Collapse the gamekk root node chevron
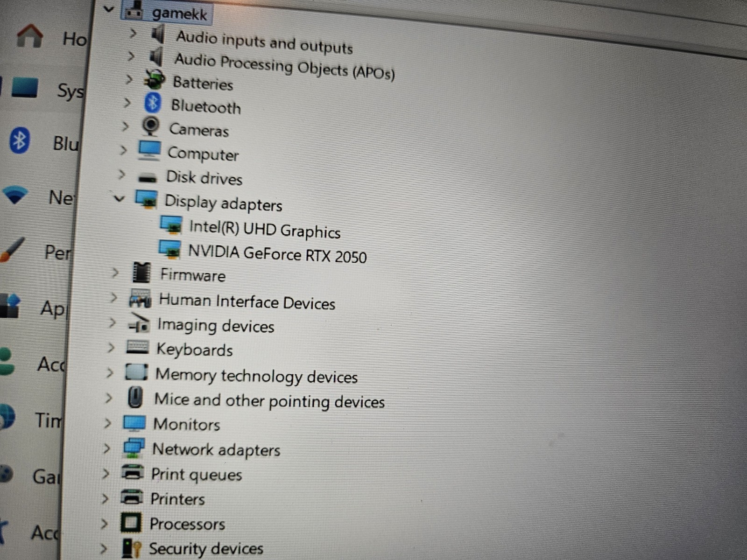Screen dimensions: 747x560 click(109, 8)
